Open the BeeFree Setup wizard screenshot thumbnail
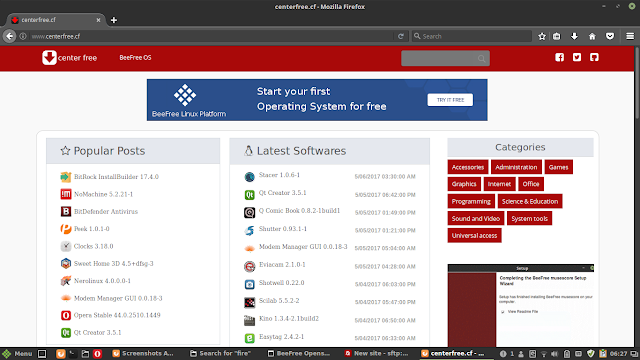 [521, 305]
